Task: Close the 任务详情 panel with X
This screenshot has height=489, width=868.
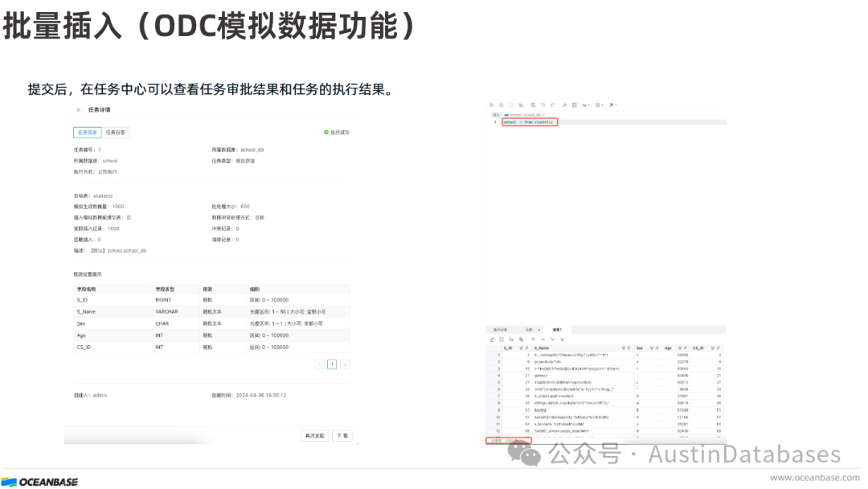Action: (x=78, y=109)
